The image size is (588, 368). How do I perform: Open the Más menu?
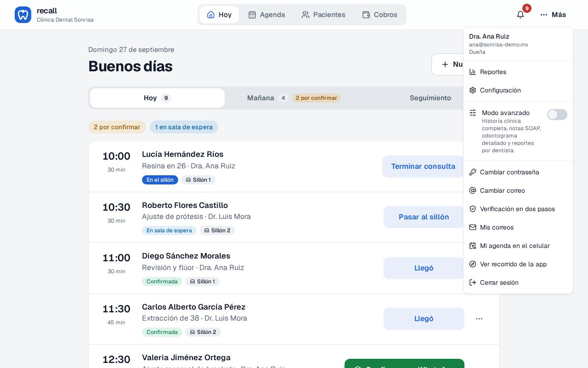[553, 15]
